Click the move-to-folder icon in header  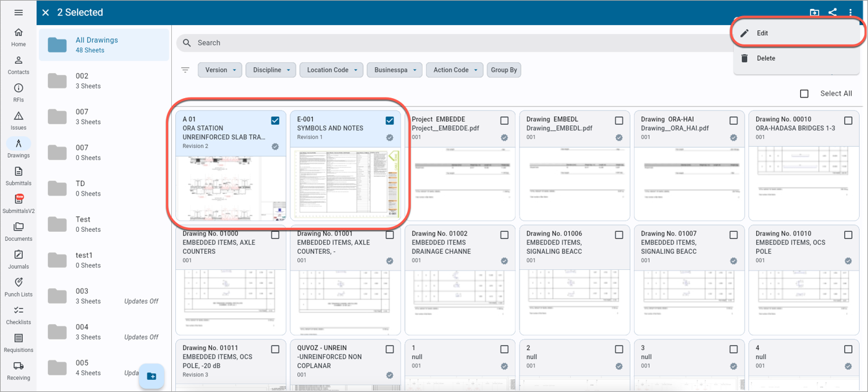(814, 12)
